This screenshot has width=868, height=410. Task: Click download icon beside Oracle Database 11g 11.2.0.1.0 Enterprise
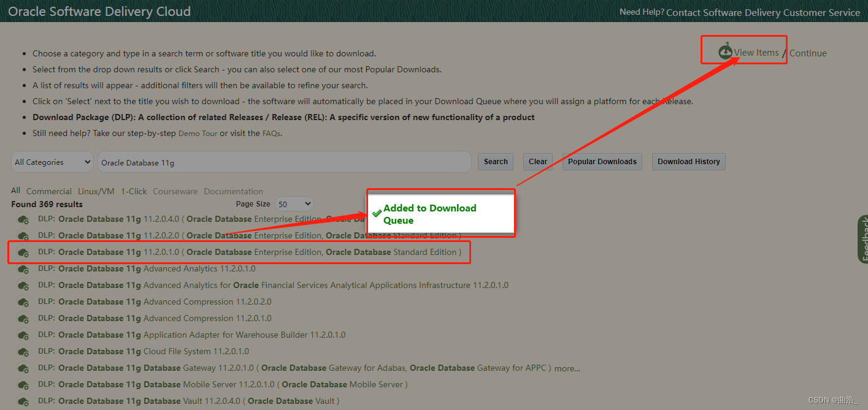(x=24, y=252)
